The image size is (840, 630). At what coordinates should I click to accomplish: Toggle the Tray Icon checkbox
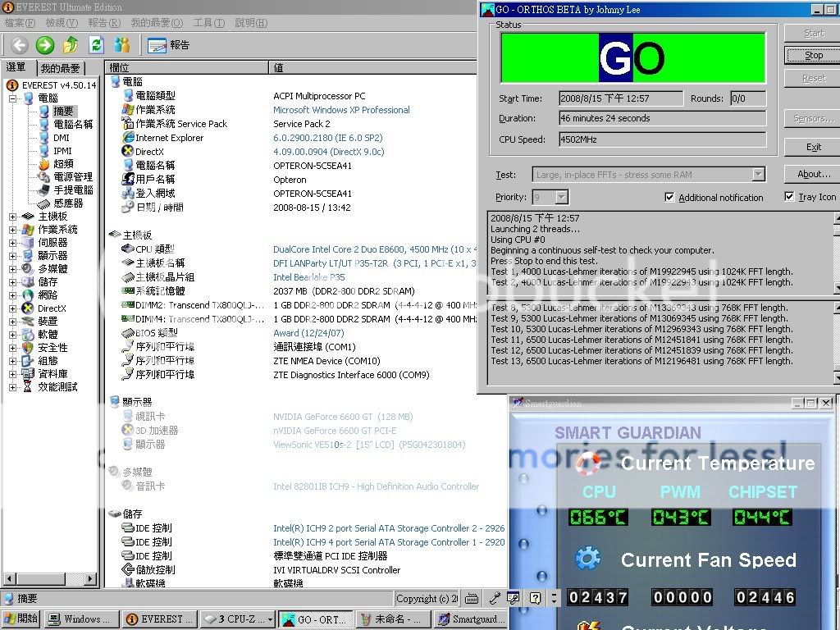click(789, 197)
